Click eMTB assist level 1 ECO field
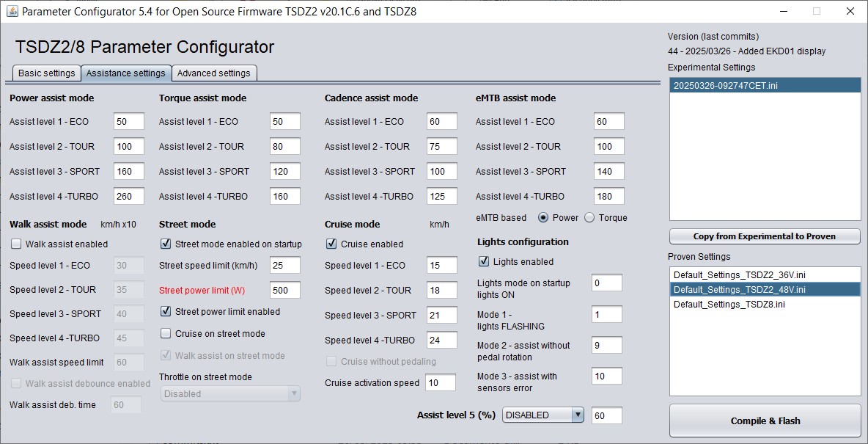The height and width of the screenshot is (444, 868). coord(609,121)
